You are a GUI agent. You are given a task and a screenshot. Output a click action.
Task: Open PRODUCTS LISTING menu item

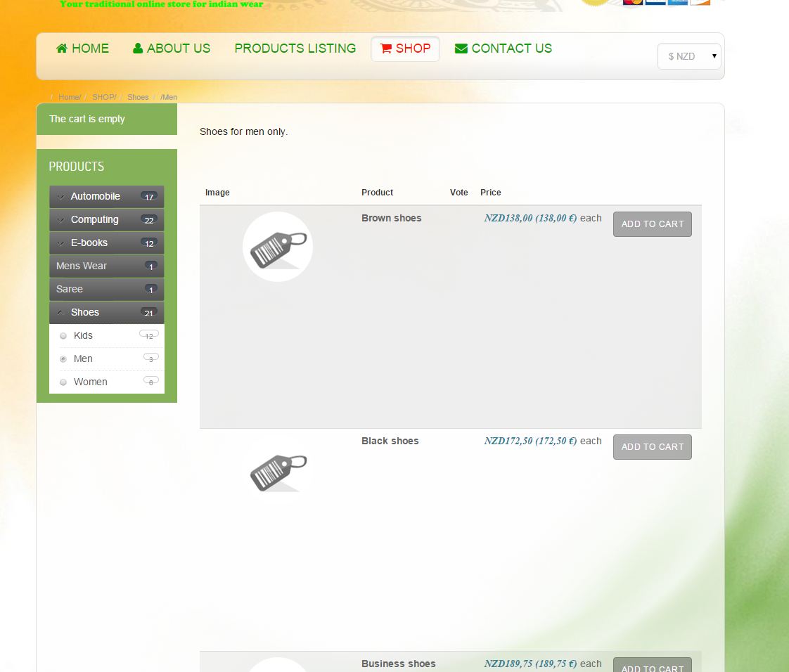(x=295, y=49)
